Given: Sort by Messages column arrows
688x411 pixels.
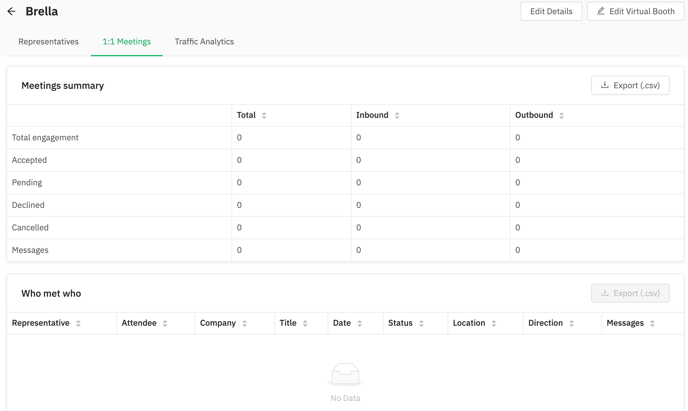Looking at the screenshot, I should [652, 323].
